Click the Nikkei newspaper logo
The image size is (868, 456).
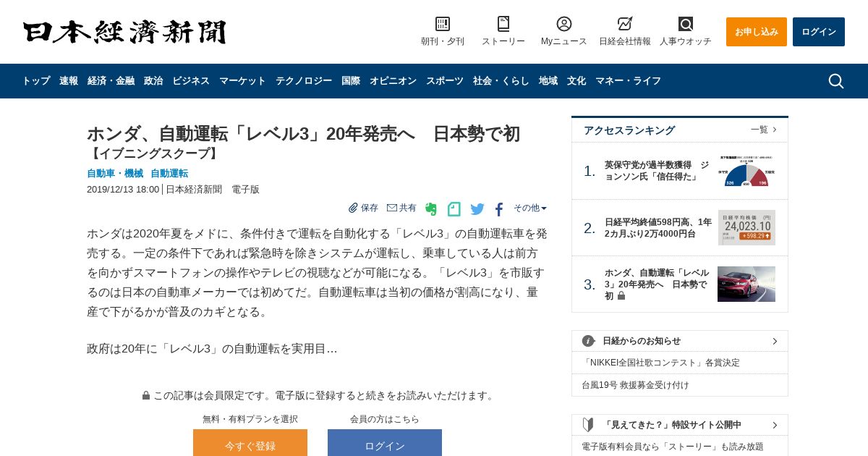(124, 32)
